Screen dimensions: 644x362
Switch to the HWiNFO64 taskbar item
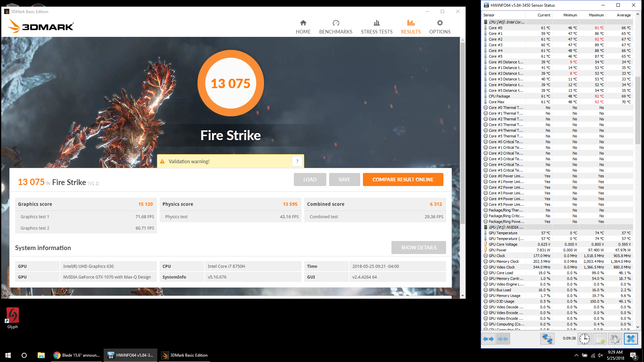coord(130,355)
